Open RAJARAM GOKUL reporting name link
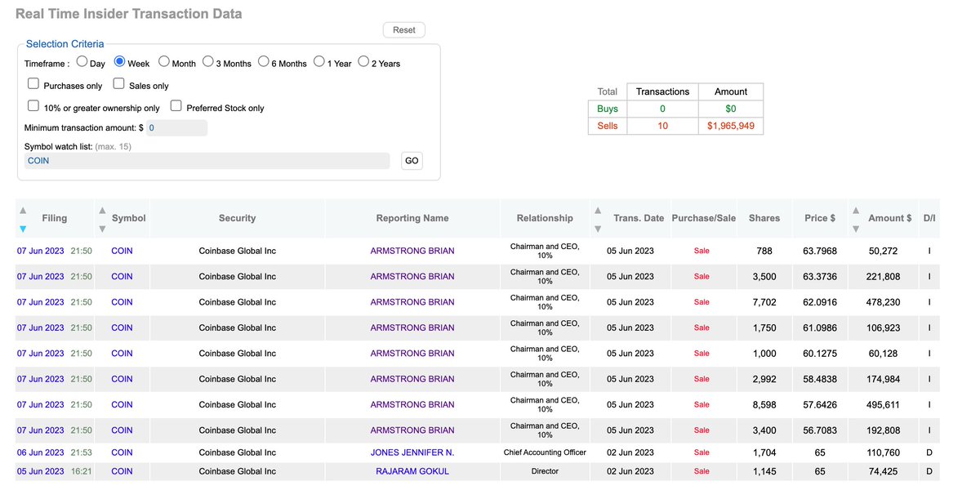This screenshot has width=980, height=499. point(412,471)
